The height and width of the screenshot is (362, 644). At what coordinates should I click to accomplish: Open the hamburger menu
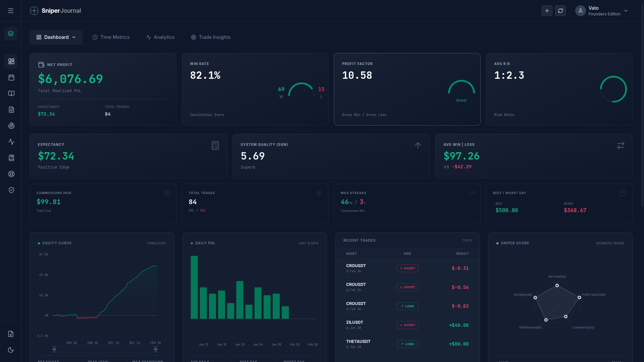11,11
